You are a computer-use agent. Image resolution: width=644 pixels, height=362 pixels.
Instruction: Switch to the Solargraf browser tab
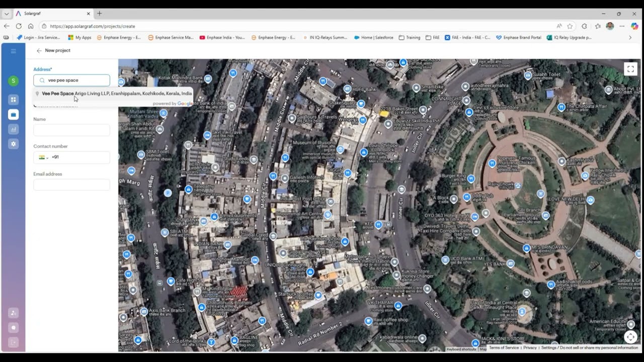[52, 14]
